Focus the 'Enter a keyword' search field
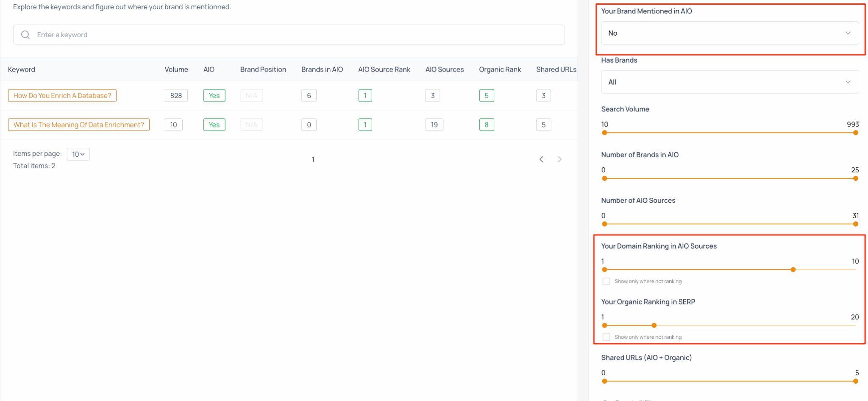This screenshot has width=868, height=401. 297,35
